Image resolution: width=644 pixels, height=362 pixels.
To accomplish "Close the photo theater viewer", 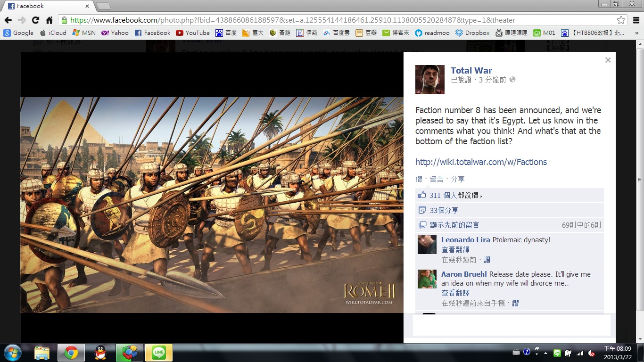I will coord(608,60).
